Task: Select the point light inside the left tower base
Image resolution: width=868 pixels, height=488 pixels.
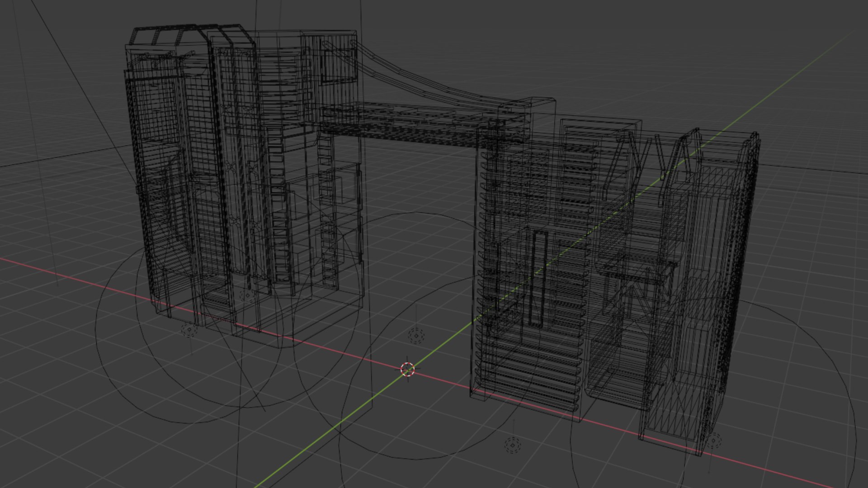Action: click(247, 296)
